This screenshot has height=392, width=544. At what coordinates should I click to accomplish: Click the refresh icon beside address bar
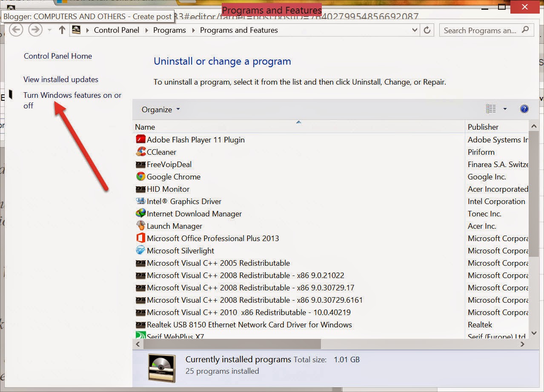427,30
